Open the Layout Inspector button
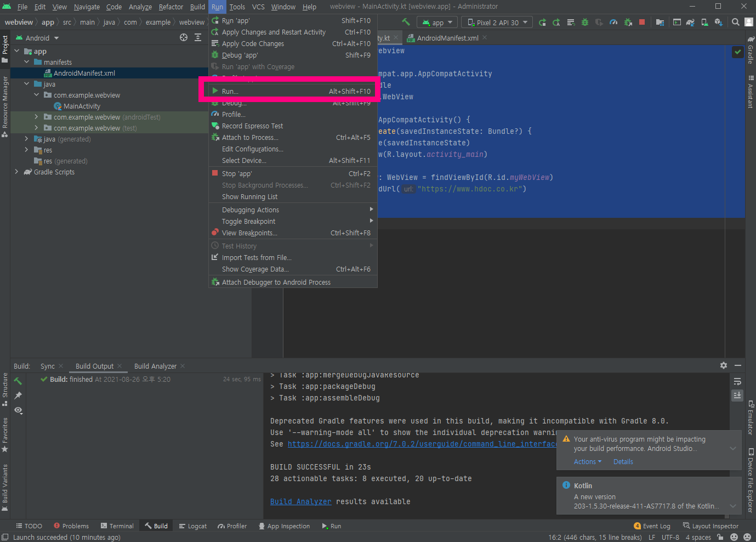The height and width of the screenshot is (542, 756). (710, 526)
